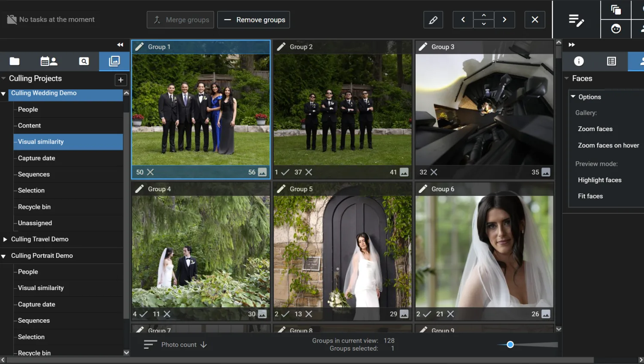Collapse the Culling Wedding Demo tree node
Screen dimensions: 644x364
(x=3, y=93)
